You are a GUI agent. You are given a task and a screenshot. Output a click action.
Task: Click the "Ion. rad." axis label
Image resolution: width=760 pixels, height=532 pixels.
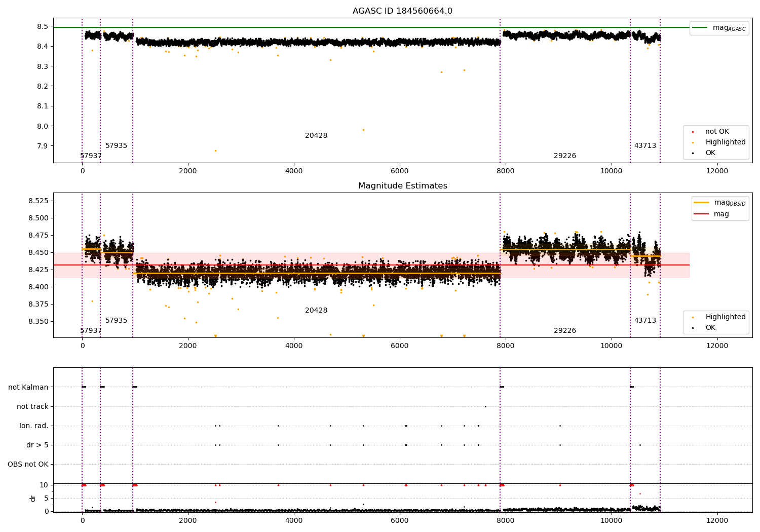pyautogui.click(x=34, y=426)
